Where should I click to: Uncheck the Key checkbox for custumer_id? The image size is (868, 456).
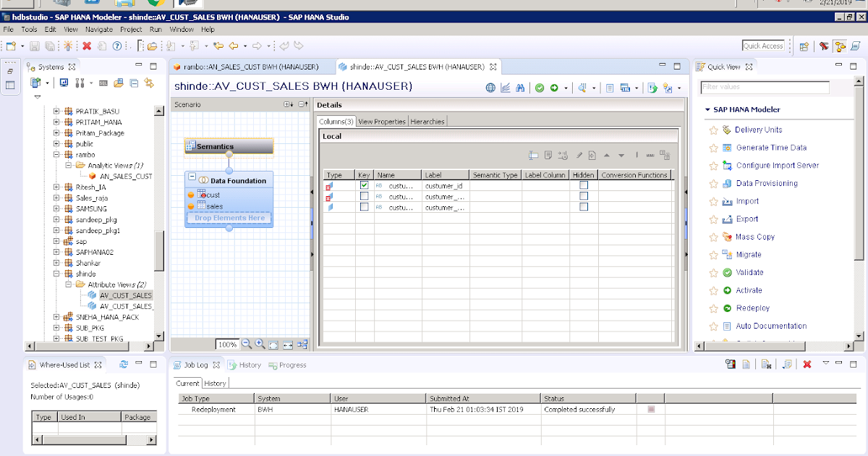tap(365, 186)
